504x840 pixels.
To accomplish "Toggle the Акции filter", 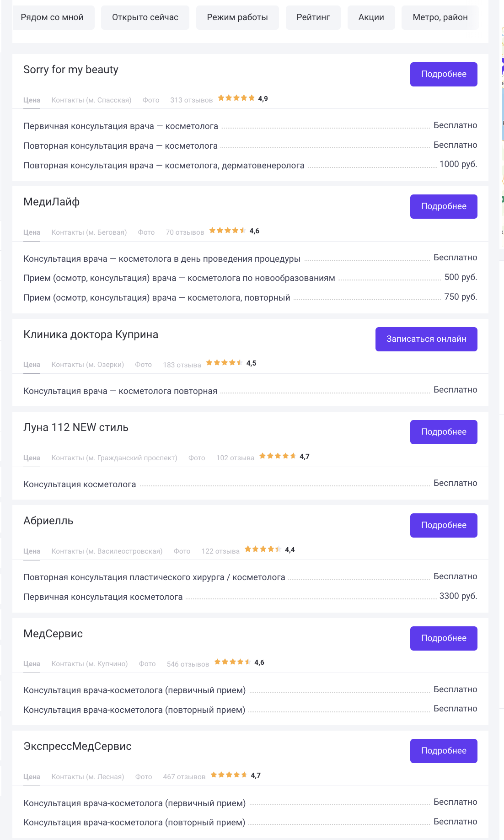I will coord(371,17).
